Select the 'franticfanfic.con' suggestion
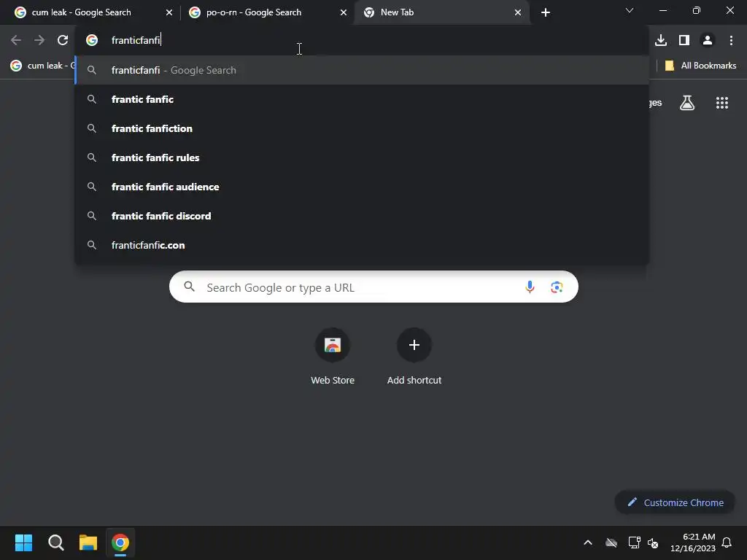 point(362,245)
